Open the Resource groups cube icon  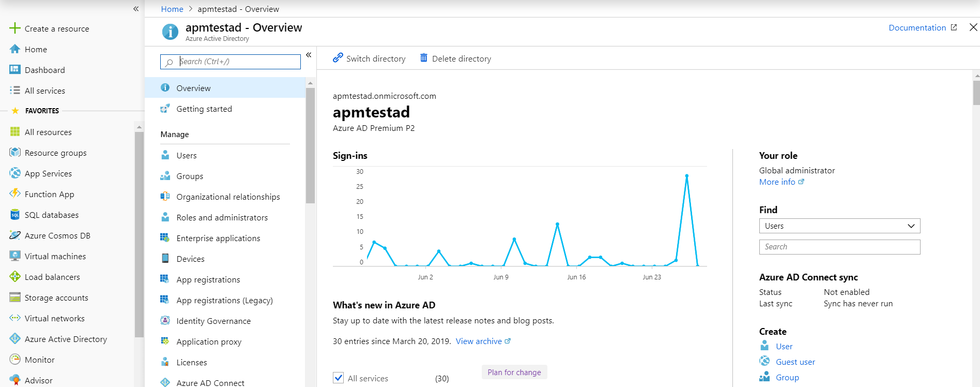15,153
